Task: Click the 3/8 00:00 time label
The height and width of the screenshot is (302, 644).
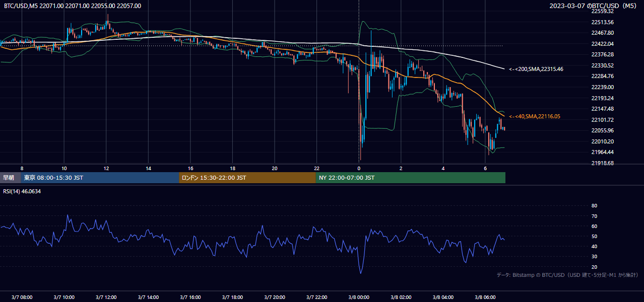Action: coord(359,297)
